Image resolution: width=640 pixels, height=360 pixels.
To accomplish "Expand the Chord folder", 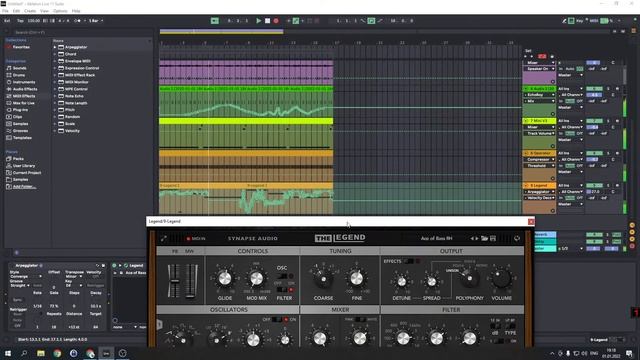I will (x=55, y=54).
